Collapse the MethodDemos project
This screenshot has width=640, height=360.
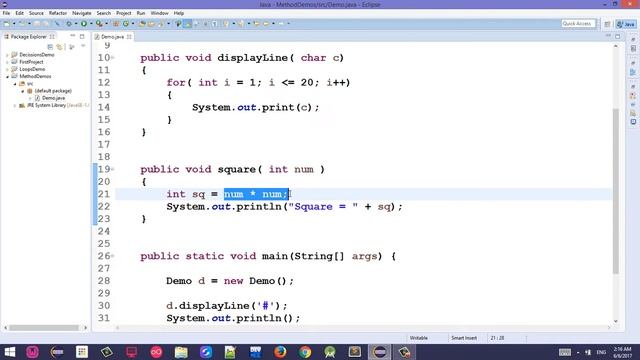tap(7, 76)
